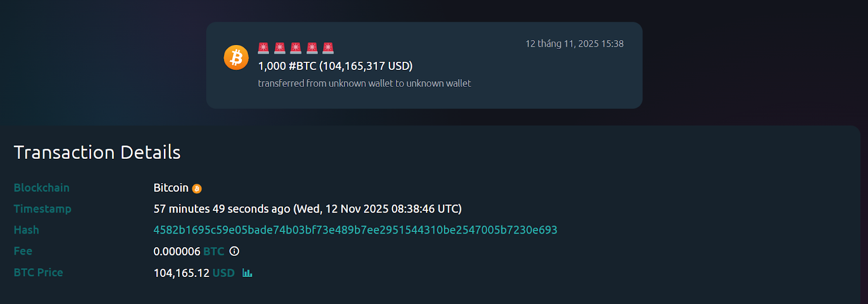Select the 1,000 #BTC alert headline
This screenshot has height=304, width=868.
pyautogui.click(x=335, y=66)
